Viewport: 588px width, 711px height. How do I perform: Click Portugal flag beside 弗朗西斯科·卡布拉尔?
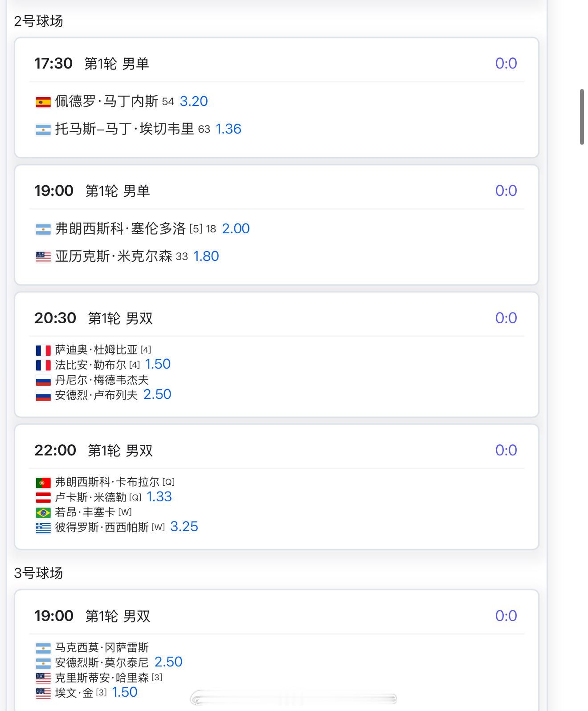[43, 483]
